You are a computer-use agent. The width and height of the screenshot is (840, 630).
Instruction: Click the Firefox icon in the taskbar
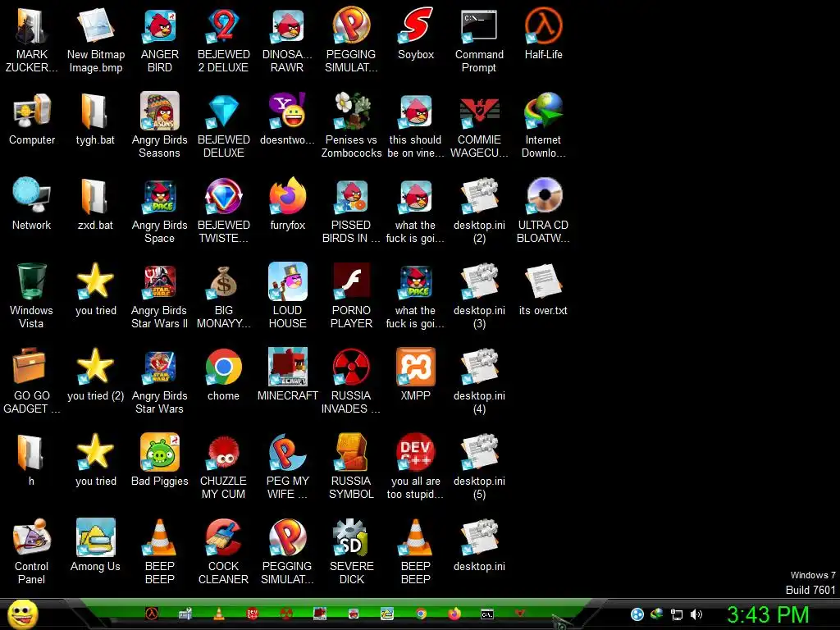pos(454,614)
